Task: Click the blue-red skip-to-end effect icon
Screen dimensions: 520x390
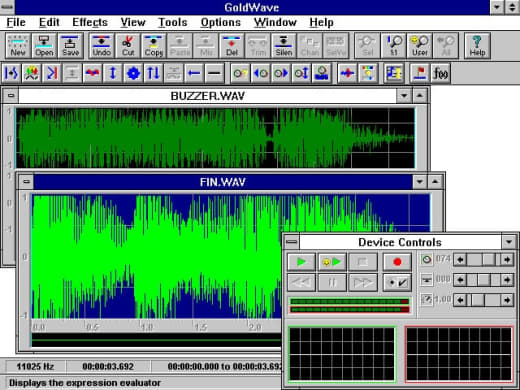Action: [52, 73]
